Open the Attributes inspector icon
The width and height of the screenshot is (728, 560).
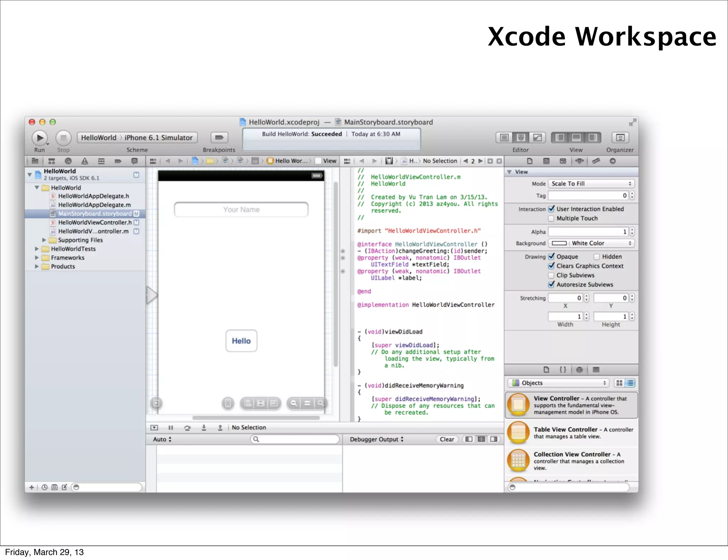(x=579, y=161)
